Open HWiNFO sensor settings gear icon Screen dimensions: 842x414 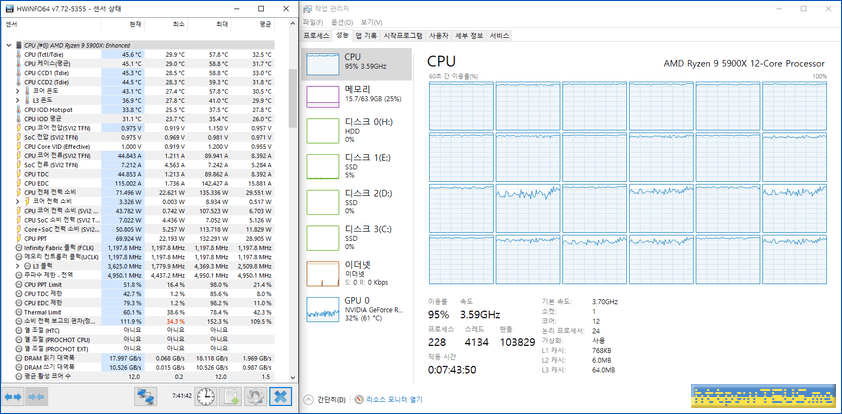pyautogui.click(x=256, y=396)
